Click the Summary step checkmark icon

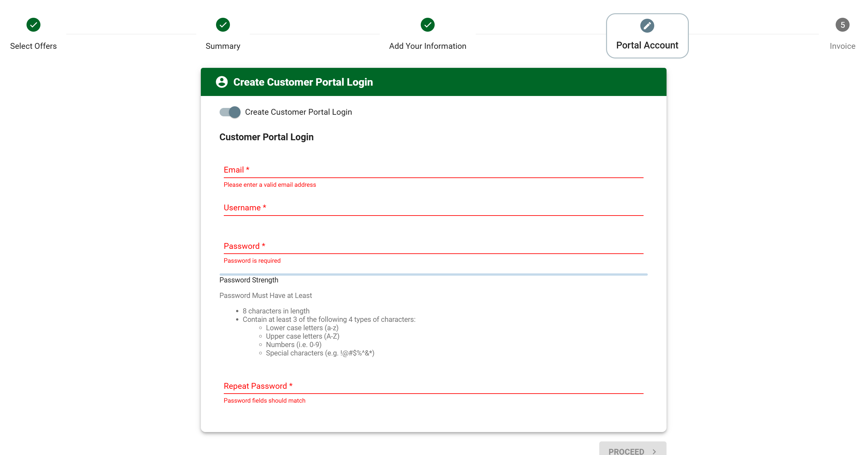(223, 25)
